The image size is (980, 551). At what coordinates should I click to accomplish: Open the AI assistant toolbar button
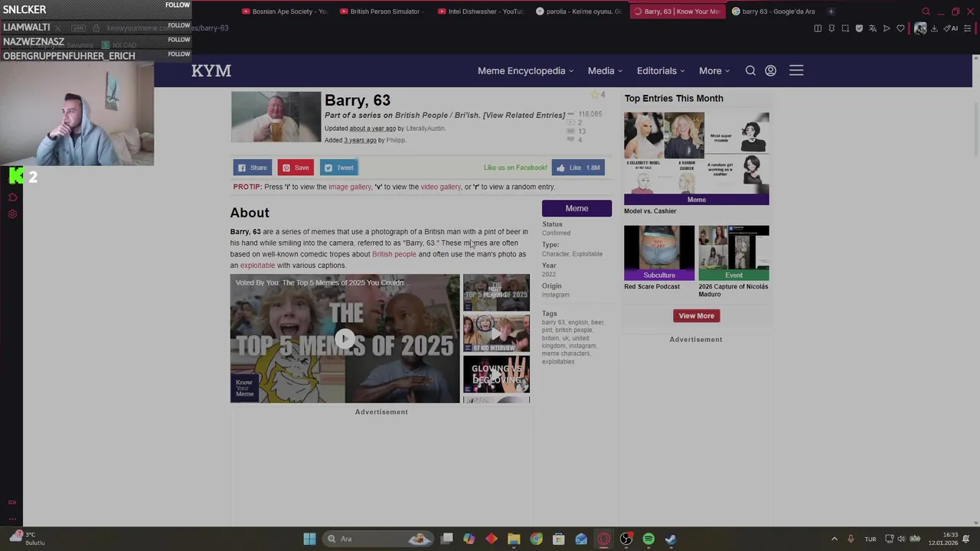click(x=951, y=28)
